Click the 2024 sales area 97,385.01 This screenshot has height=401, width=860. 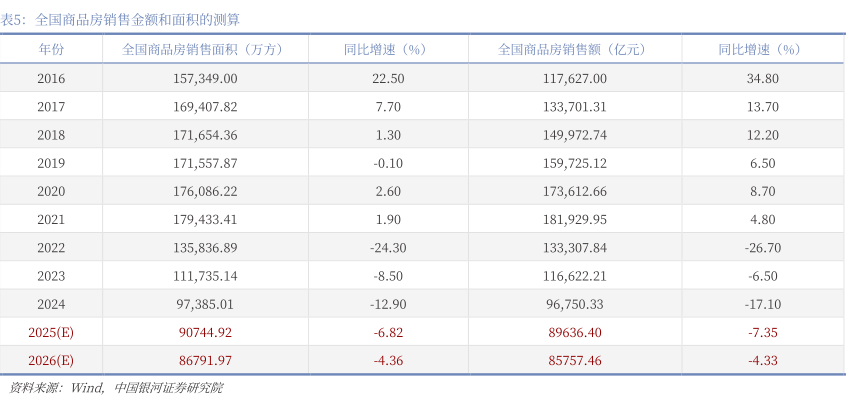coord(206,304)
